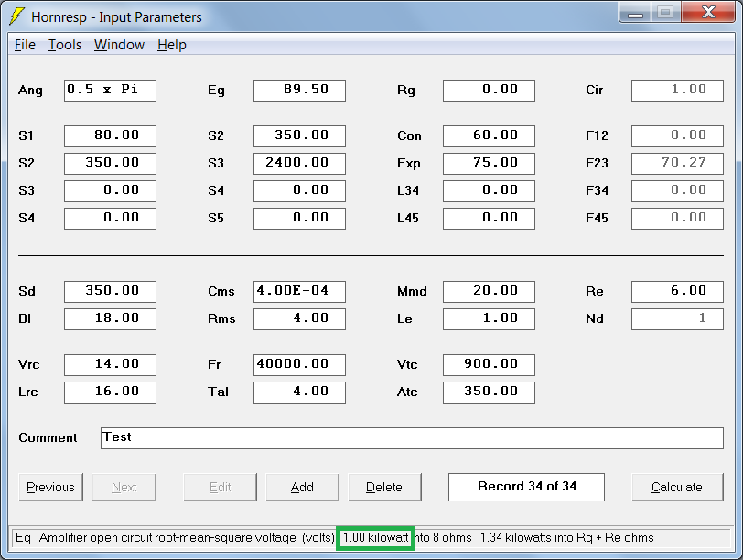Click the S1 field showing 80.00

pos(110,136)
